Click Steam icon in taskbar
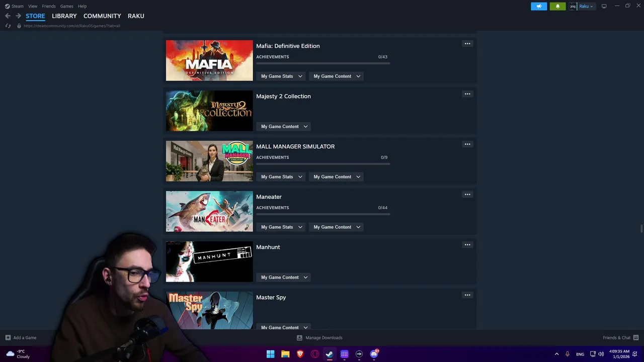 [x=330, y=354]
